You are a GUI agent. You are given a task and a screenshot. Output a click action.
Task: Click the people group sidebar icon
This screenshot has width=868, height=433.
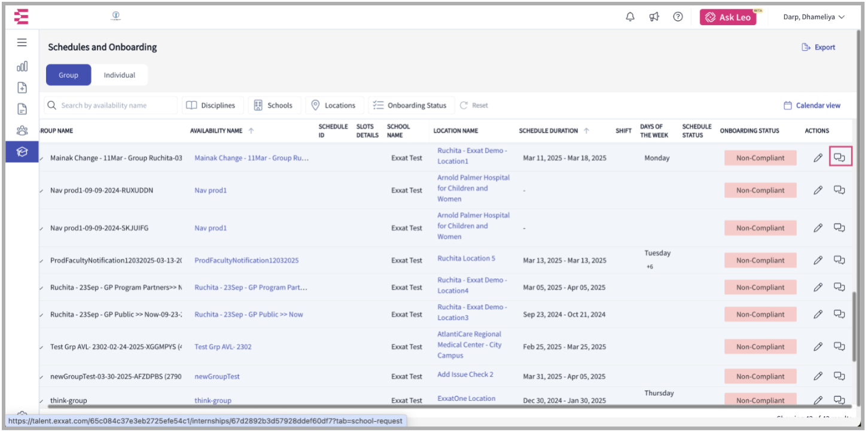pyautogui.click(x=22, y=130)
